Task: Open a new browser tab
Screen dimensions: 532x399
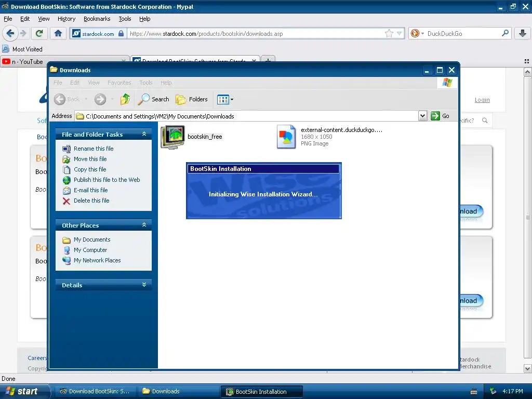Action: 268,60
